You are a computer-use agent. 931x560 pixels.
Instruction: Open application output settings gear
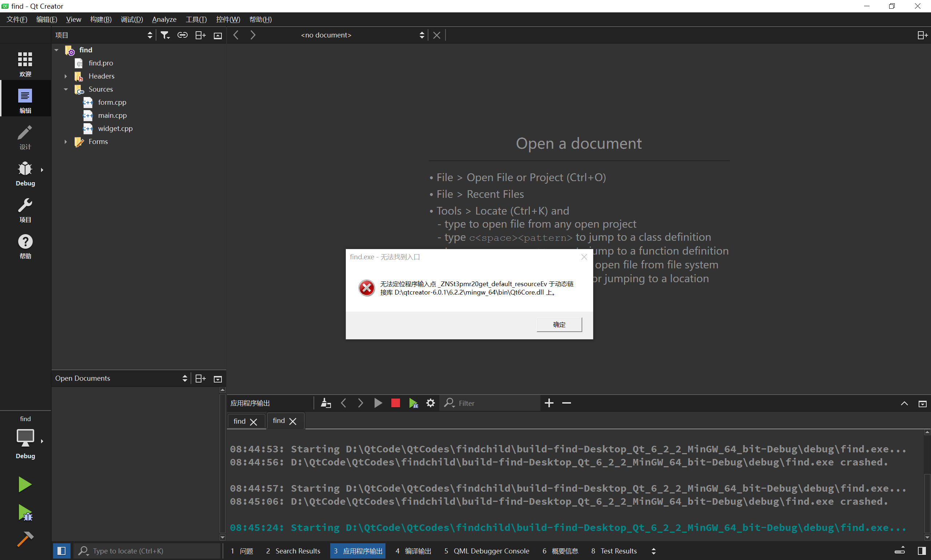[x=430, y=403]
